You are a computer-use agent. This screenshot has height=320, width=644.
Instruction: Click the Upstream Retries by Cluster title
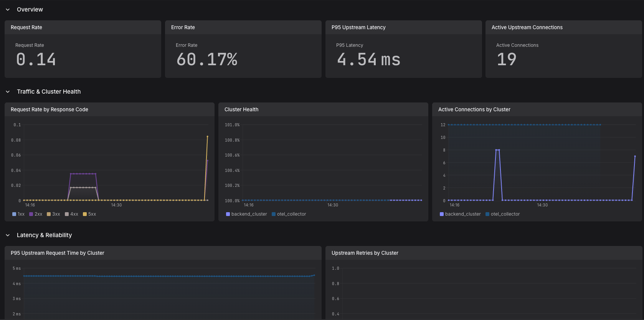(x=365, y=253)
